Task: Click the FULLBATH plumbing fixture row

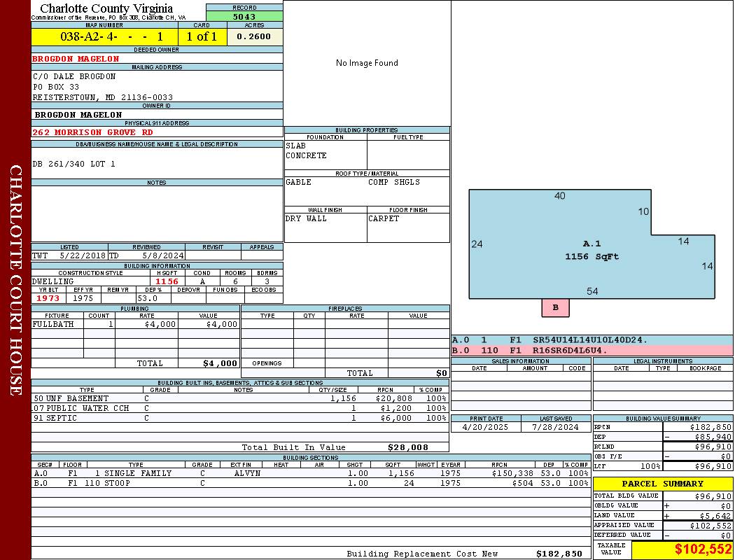Action: pos(135,324)
